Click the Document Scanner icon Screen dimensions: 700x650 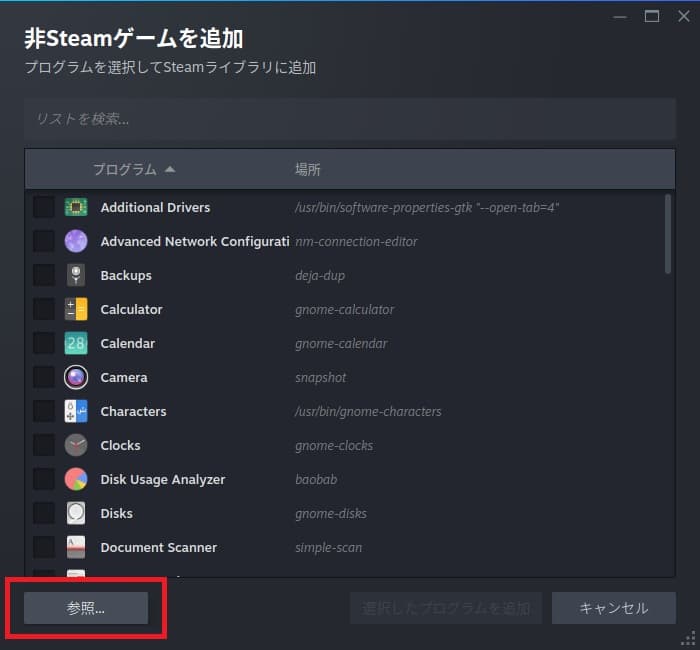point(76,547)
